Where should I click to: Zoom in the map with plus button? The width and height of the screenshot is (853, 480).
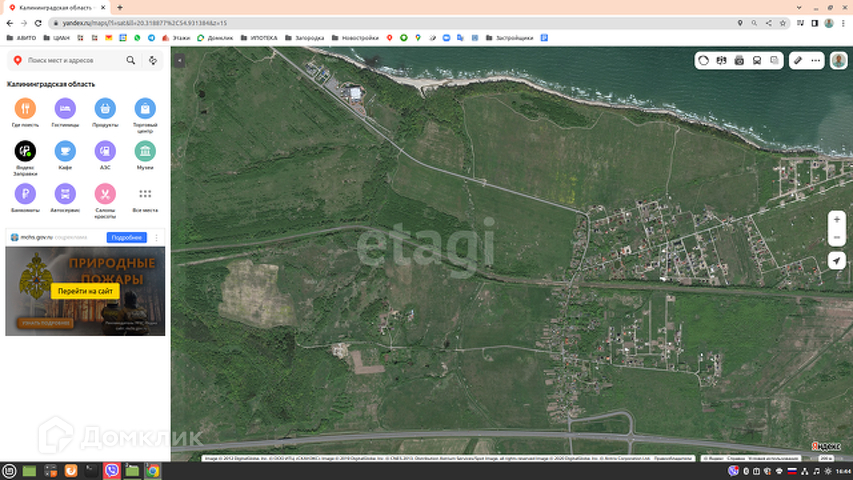tap(837, 219)
